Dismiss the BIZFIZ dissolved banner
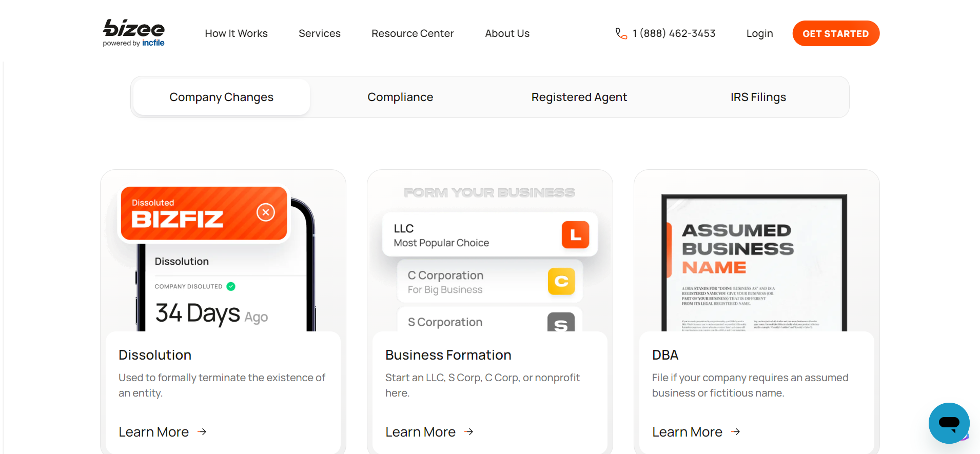The image size is (980, 454). click(x=265, y=212)
